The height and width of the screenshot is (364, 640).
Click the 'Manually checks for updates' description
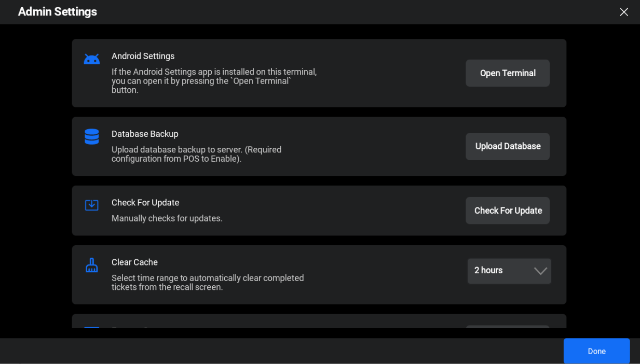pos(167,218)
